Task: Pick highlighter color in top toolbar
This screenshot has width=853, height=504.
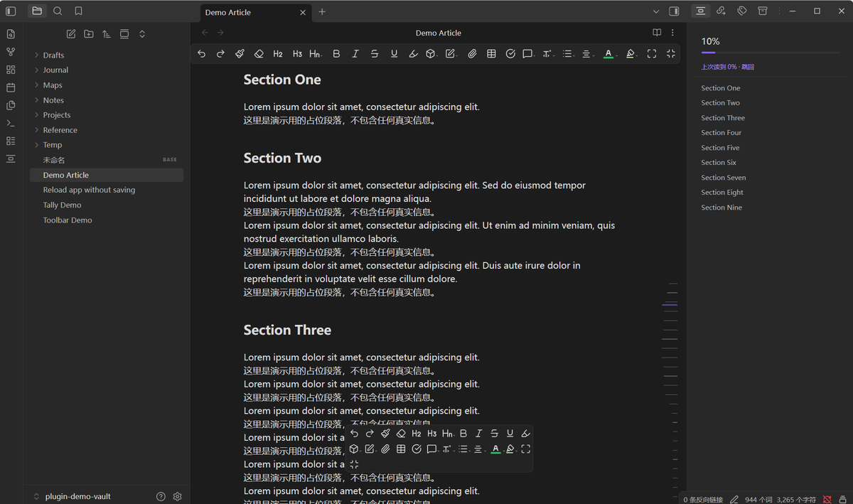Action: click(631, 54)
